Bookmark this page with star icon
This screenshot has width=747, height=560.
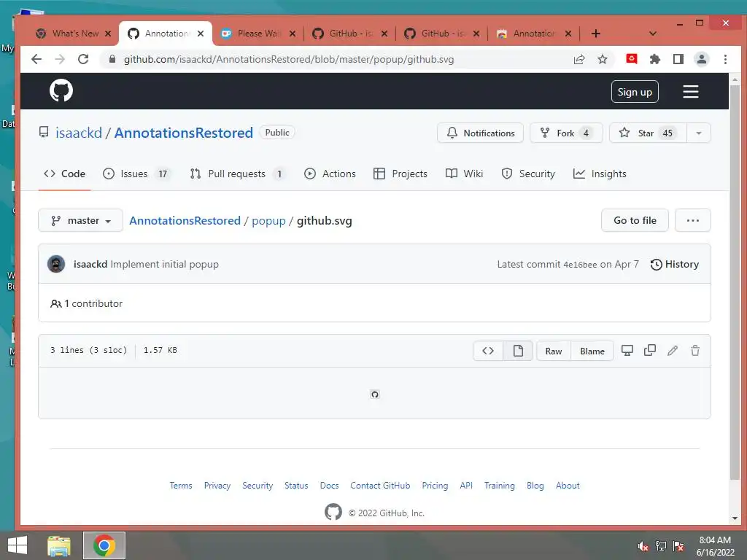[x=602, y=59]
